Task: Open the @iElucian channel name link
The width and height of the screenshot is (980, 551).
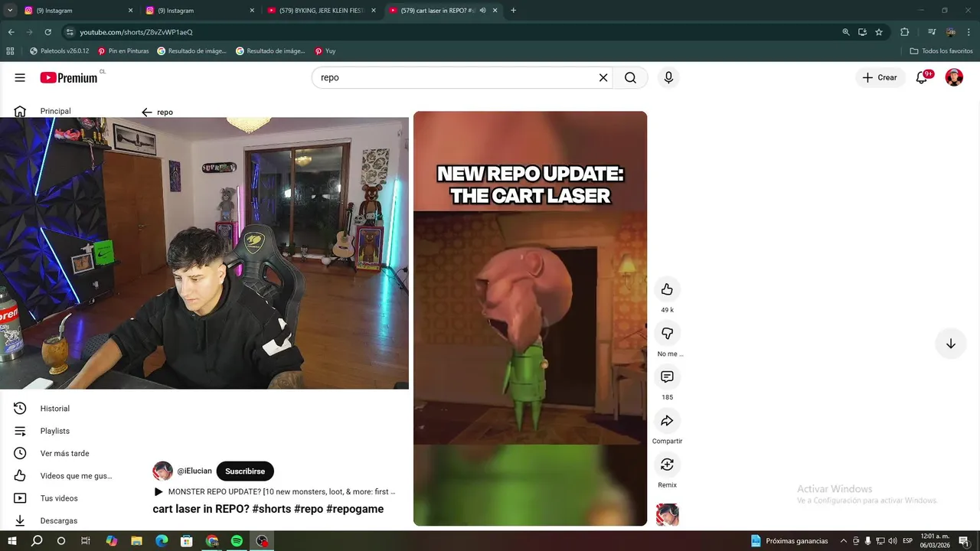Action: (194, 471)
